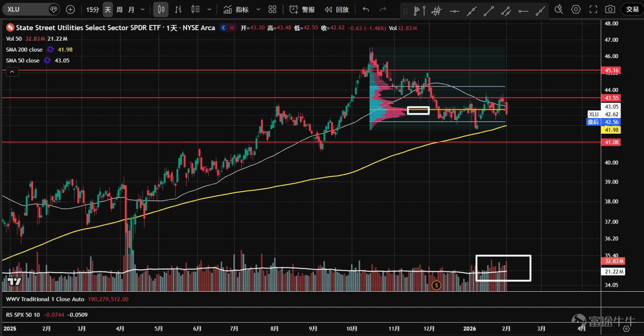
Task: Toggle the SMA 50 close indicator icon
Action: click(47, 60)
